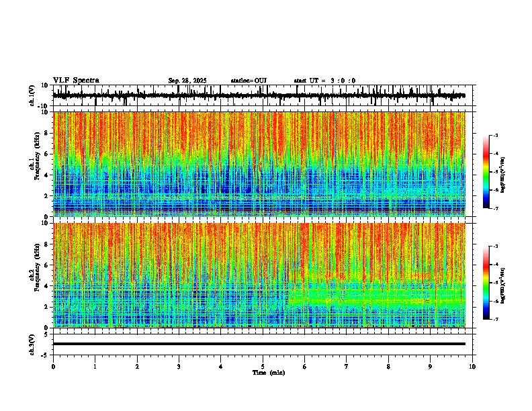Select the date text "Sep. 28, 2025"
532x411 pixels.
pos(187,81)
